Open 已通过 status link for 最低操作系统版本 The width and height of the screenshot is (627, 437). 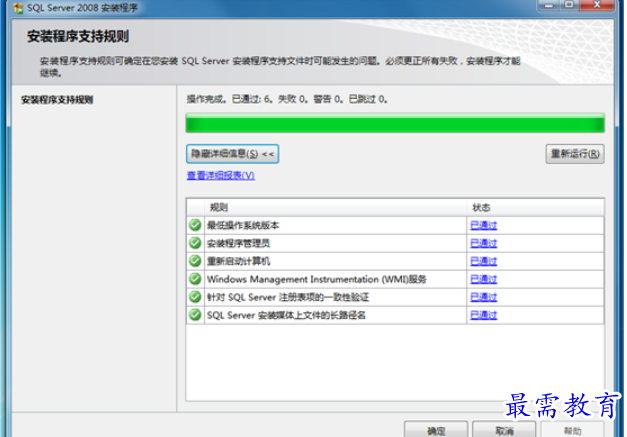click(483, 225)
